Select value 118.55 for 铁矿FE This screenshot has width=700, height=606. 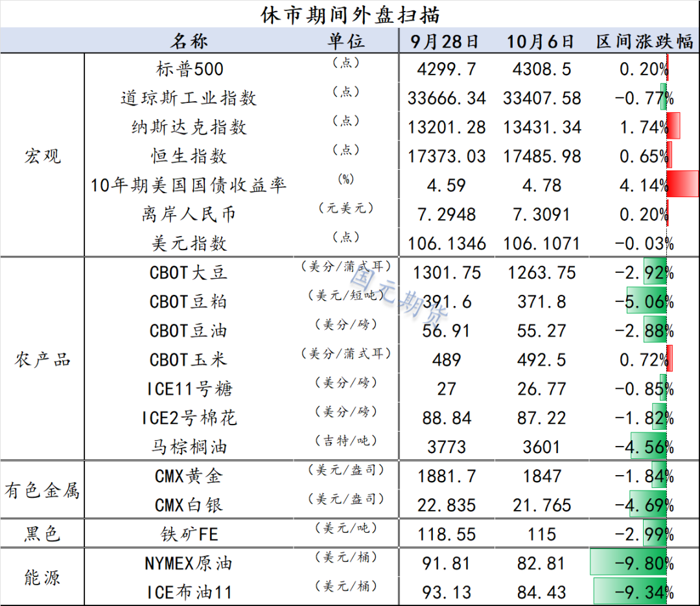447,534
